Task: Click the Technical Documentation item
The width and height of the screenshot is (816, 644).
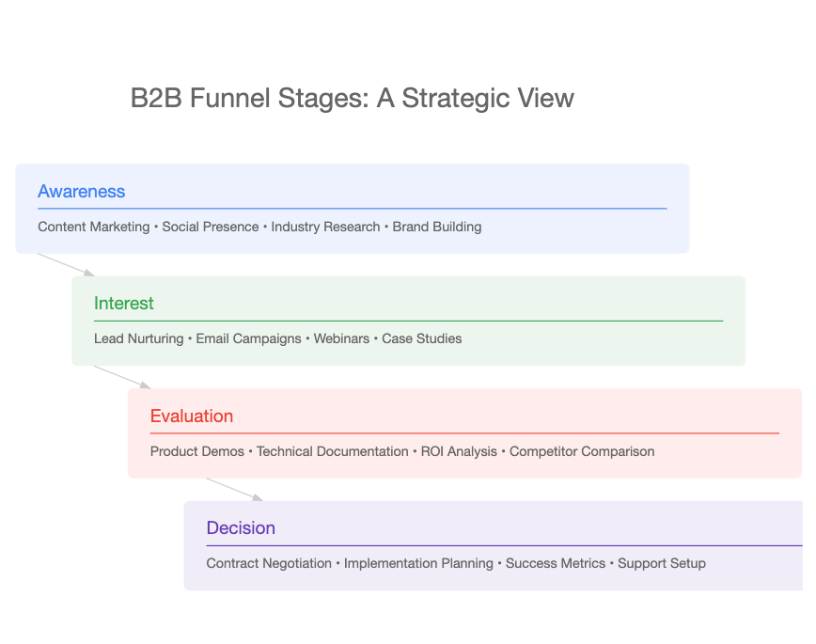Action: coord(333,451)
